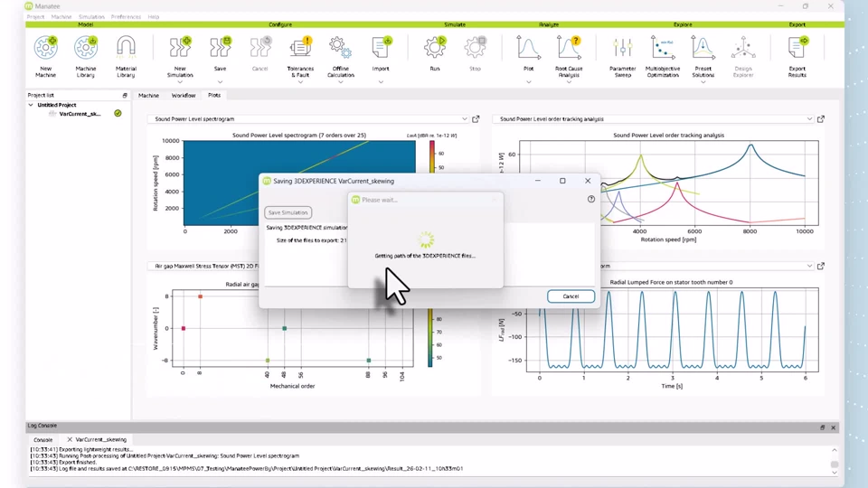The height and width of the screenshot is (488, 868).
Task: Click the Save Simulation button
Action: [x=288, y=212]
